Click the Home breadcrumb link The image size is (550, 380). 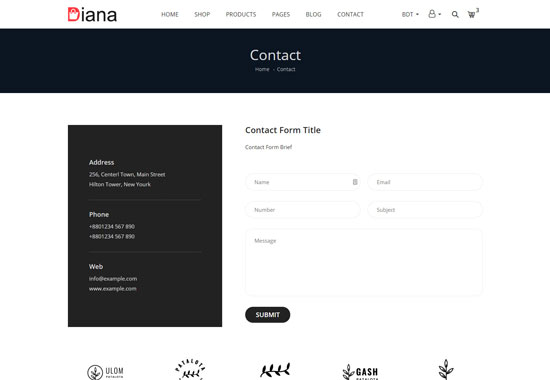click(x=262, y=69)
